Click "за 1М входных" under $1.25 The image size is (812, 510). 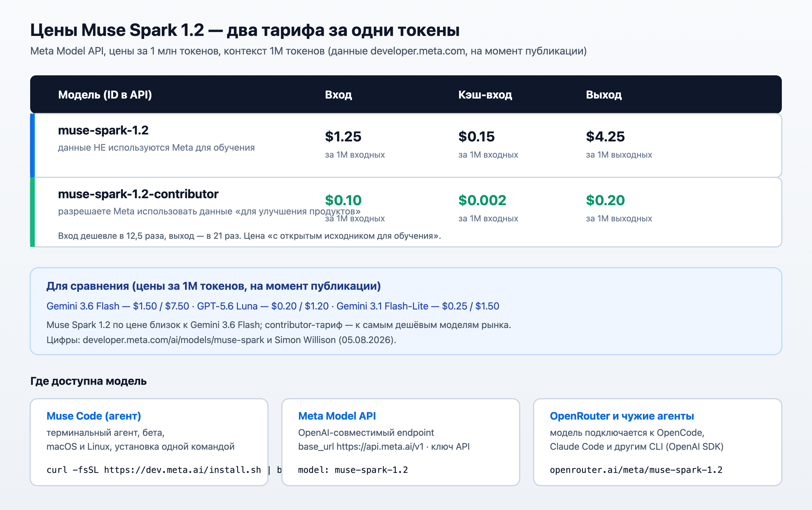[355, 155]
